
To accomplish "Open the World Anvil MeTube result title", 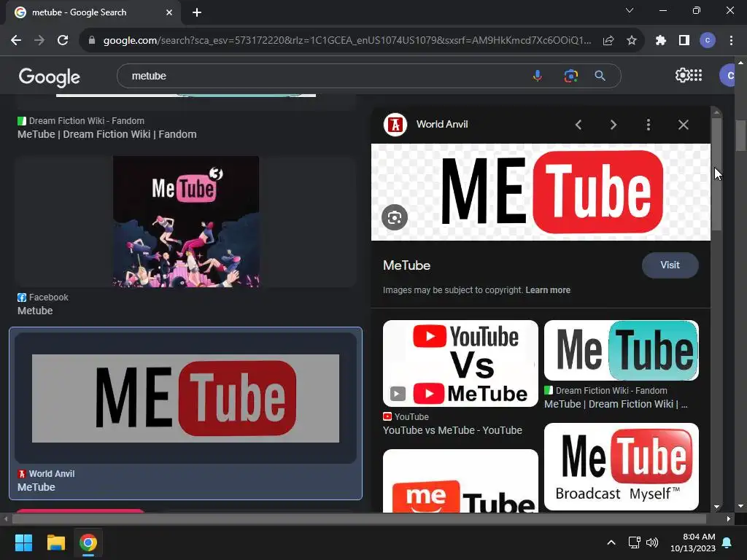I will (36, 487).
